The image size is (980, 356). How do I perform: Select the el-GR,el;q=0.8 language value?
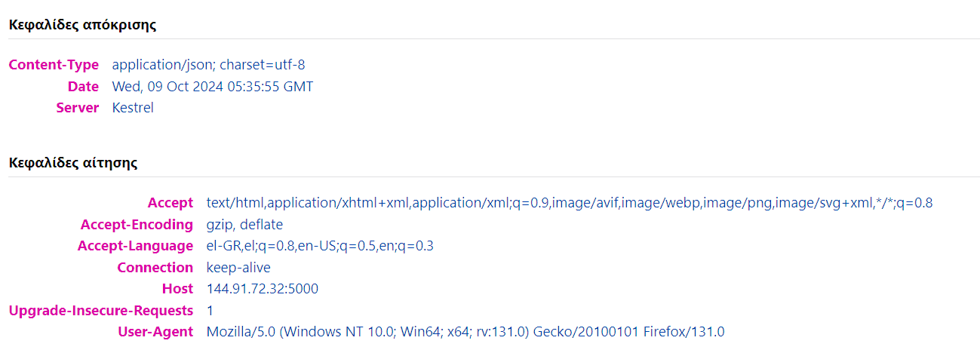[320, 246]
